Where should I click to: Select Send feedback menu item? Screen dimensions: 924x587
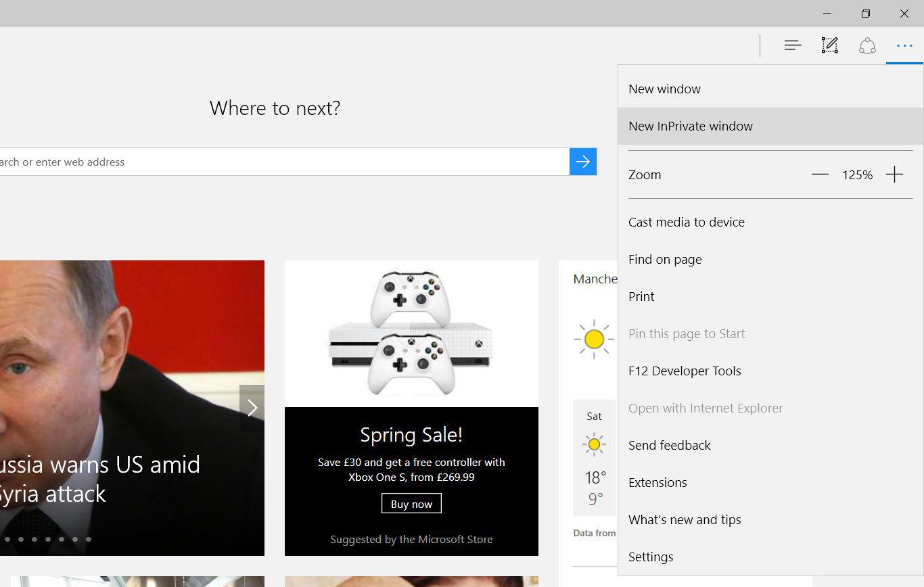(770, 445)
